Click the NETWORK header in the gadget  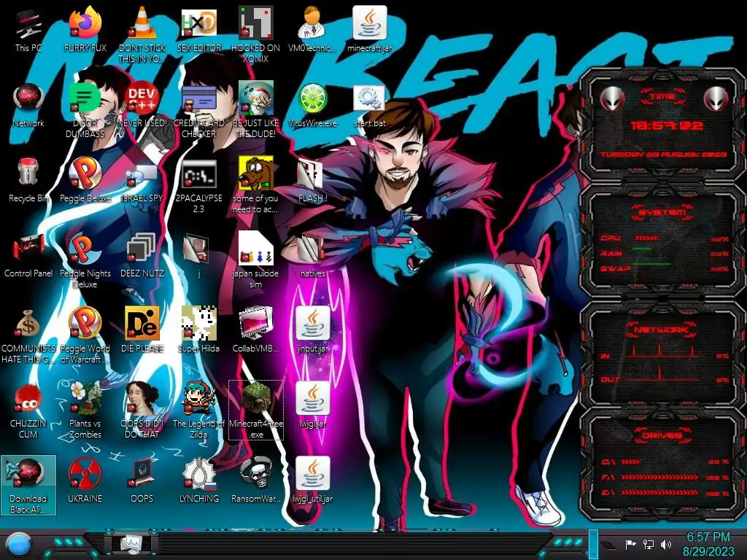click(661, 330)
